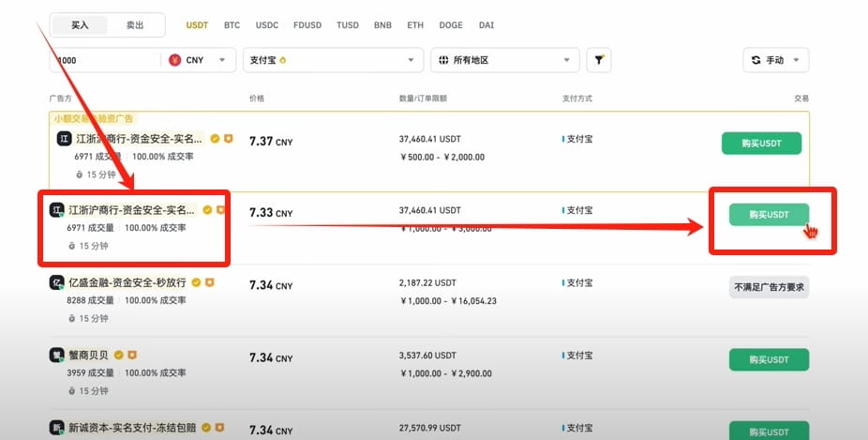868x440 pixels.
Task: Switch to the 买入 buy toggle
Action: point(80,25)
